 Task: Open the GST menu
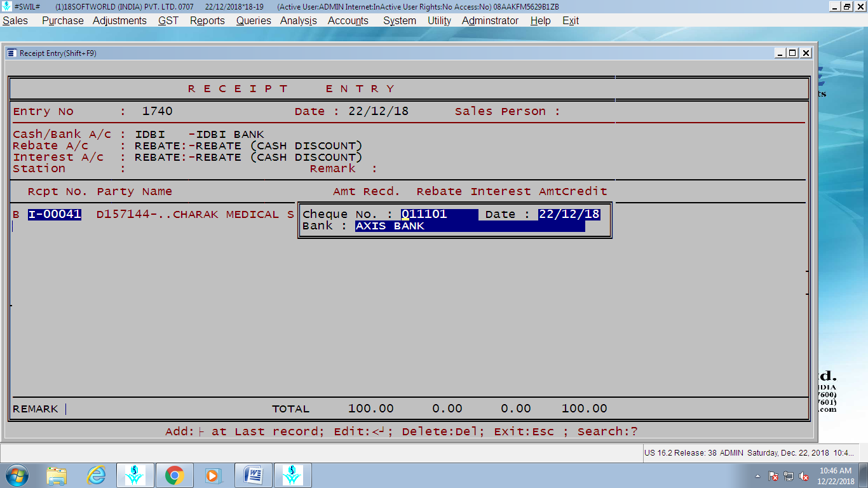[x=168, y=20]
